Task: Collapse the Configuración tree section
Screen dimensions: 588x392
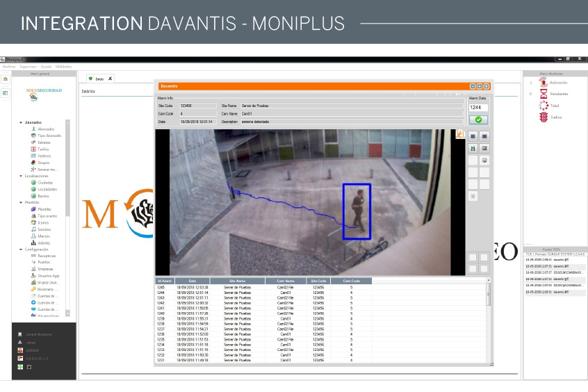Action: [21, 249]
